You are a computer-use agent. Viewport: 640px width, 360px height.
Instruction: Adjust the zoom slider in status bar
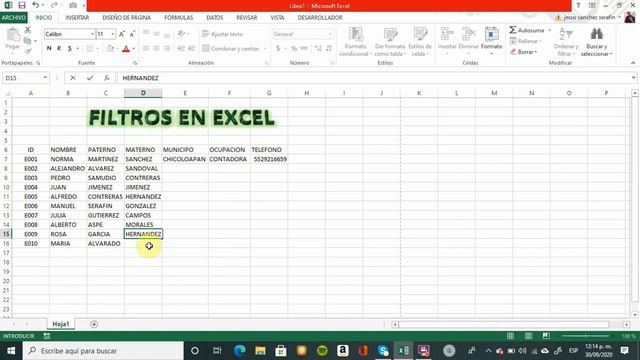point(586,336)
